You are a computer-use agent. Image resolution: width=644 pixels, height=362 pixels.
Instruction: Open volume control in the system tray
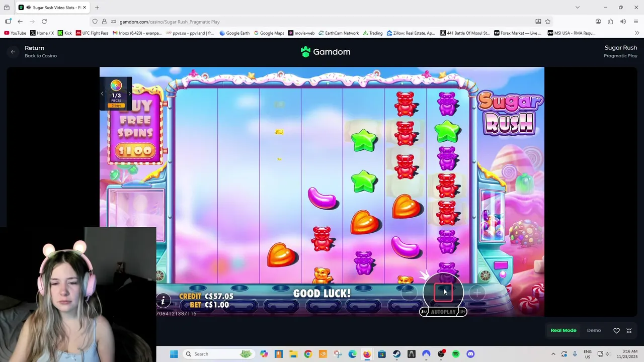click(608, 354)
